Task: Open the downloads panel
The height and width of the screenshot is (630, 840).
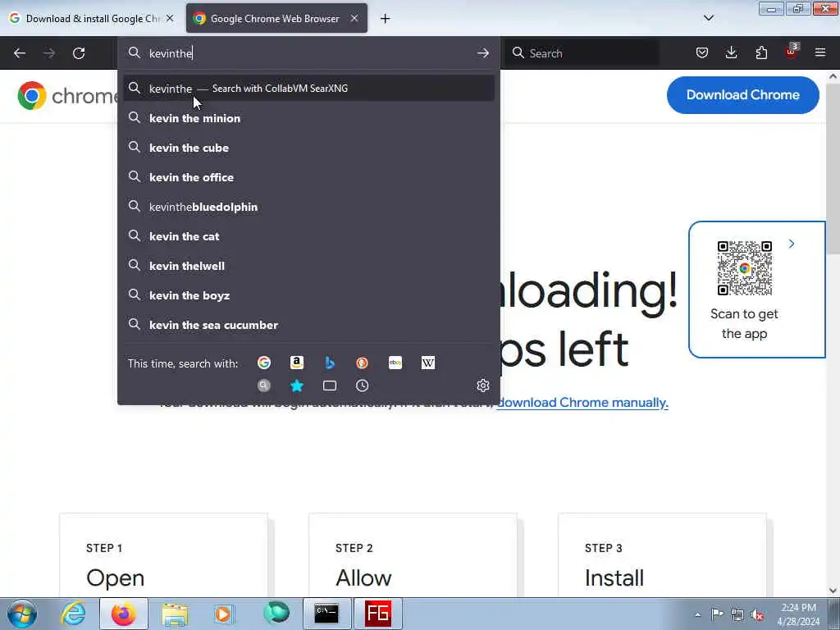Action: pos(731,53)
